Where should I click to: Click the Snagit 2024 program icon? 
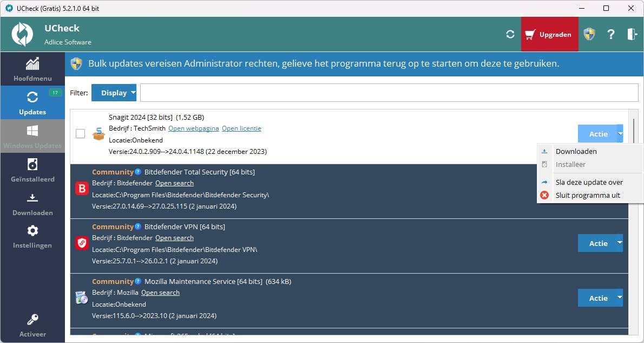pyautogui.click(x=98, y=134)
